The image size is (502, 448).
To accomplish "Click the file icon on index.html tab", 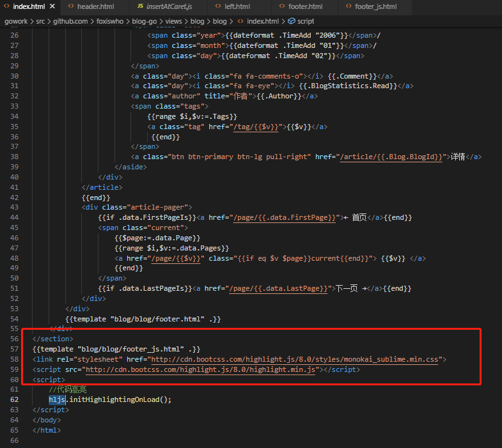I will point(6,6).
